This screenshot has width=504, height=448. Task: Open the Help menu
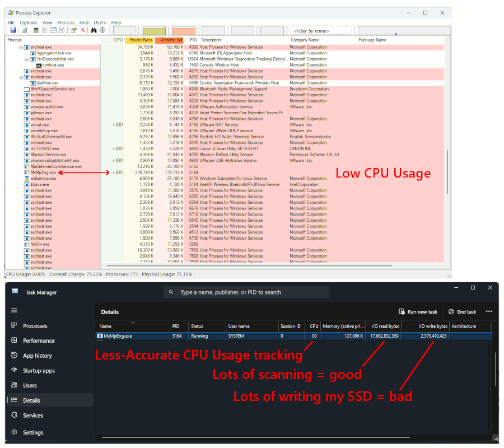pos(116,22)
